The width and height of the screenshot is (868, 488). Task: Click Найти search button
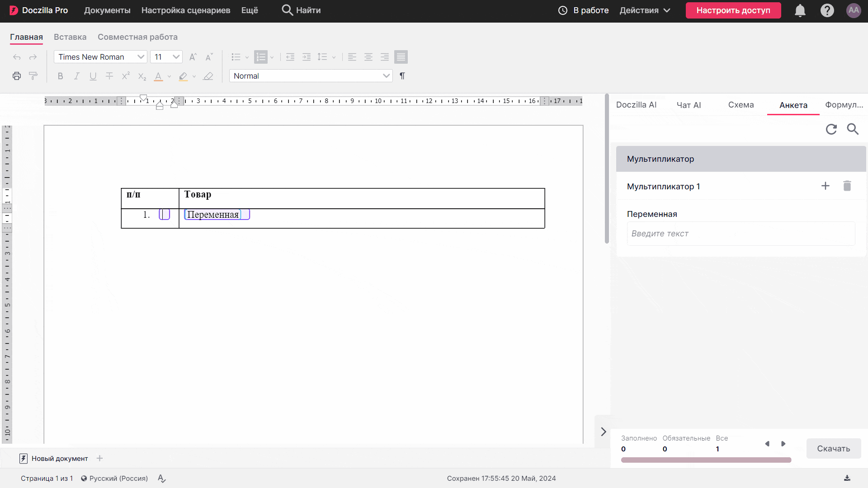click(301, 10)
